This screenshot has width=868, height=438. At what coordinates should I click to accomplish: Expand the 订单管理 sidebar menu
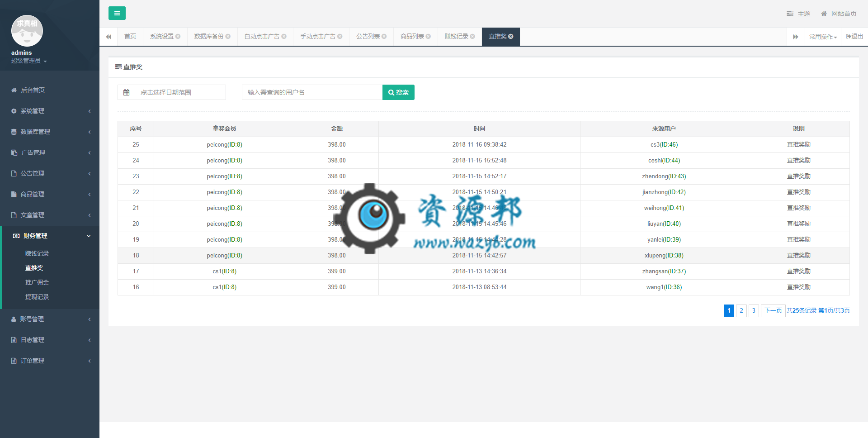pyautogui.click(x=50, y=361)
